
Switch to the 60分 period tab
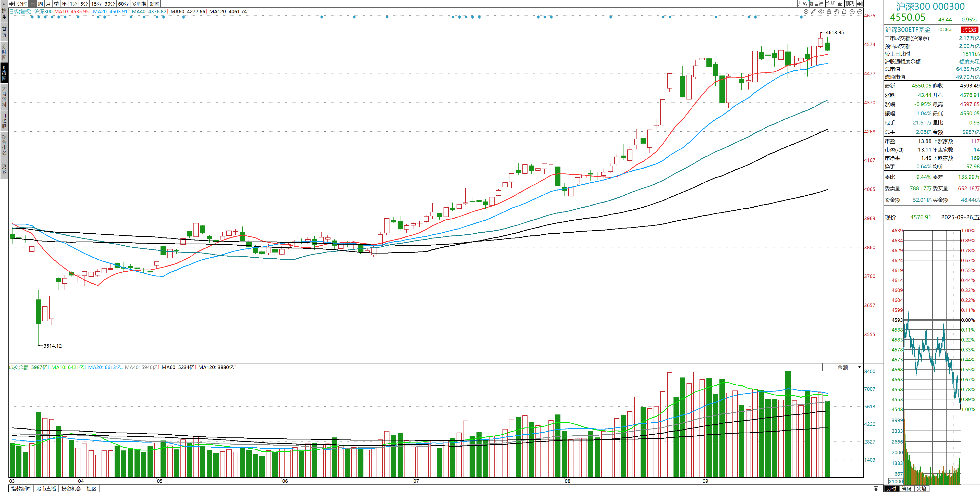point(123,4)
